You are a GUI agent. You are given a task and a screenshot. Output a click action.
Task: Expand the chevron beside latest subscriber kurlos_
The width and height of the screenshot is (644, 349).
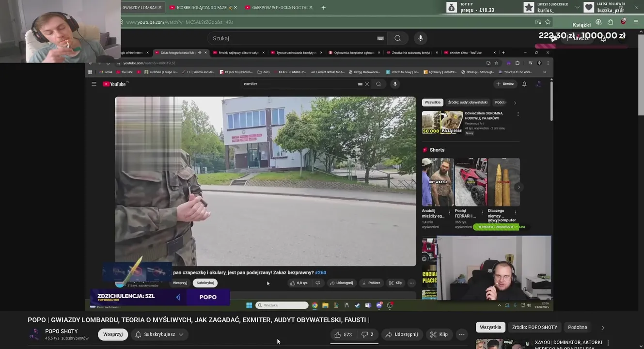577,7
